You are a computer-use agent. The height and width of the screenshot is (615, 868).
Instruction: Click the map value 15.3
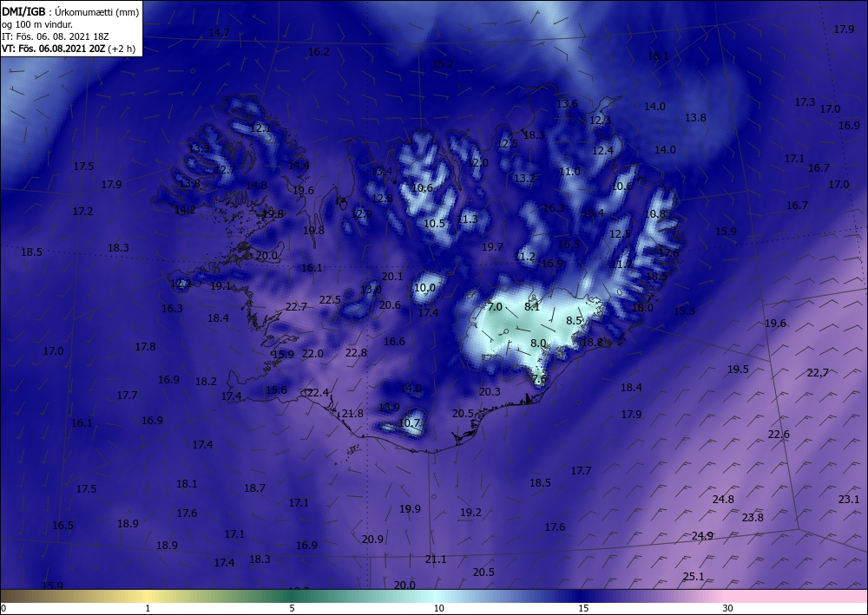tap(684, 311)
